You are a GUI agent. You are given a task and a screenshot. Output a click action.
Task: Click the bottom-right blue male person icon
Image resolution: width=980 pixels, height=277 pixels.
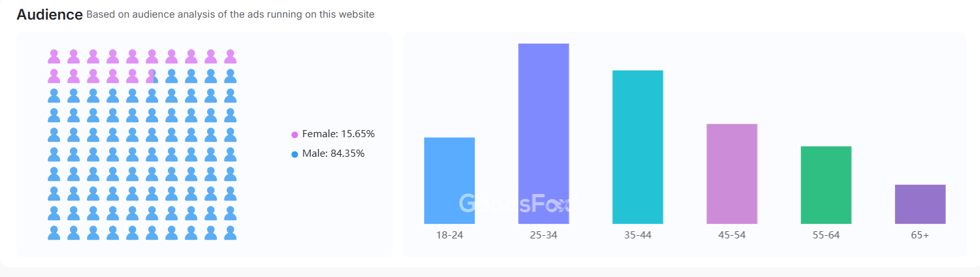pyautogui.click(x=230, y=233)
